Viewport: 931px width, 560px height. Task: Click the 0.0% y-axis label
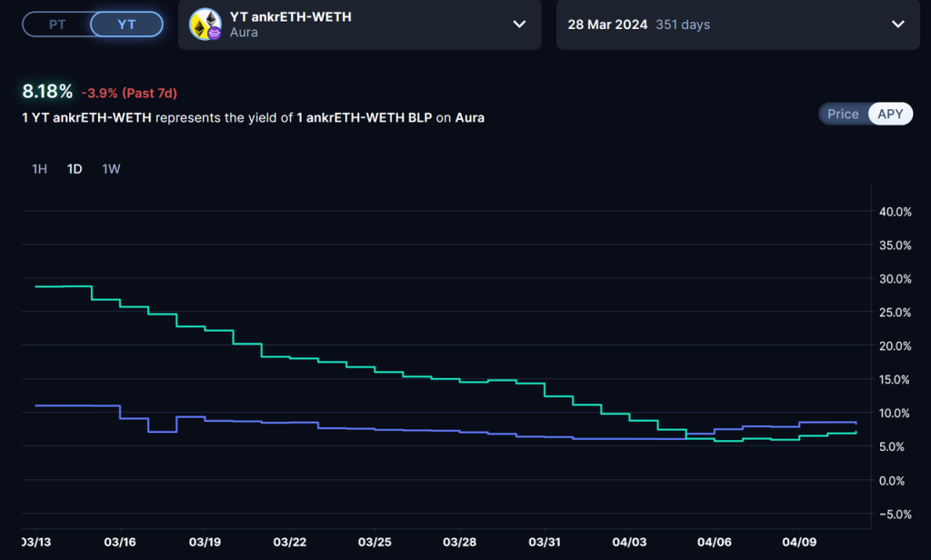[x=897, y=480]
